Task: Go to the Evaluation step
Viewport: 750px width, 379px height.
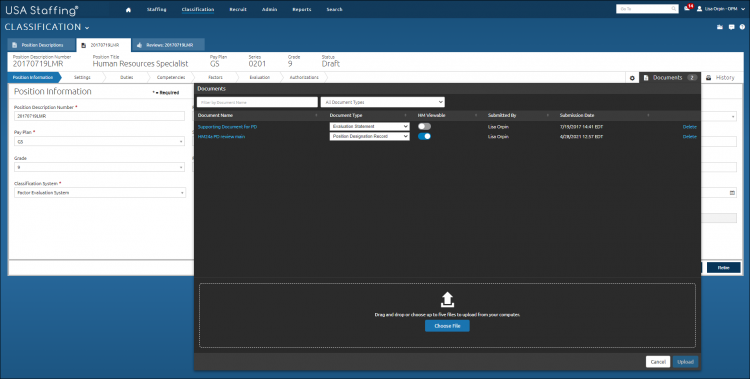Action: pos(260,78)
